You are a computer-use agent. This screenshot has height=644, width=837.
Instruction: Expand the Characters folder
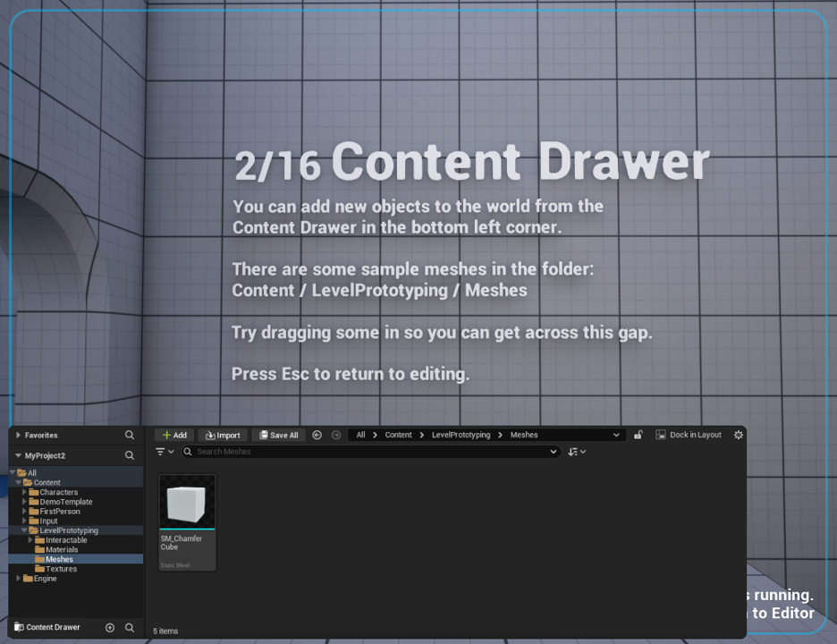click(25, 492)
